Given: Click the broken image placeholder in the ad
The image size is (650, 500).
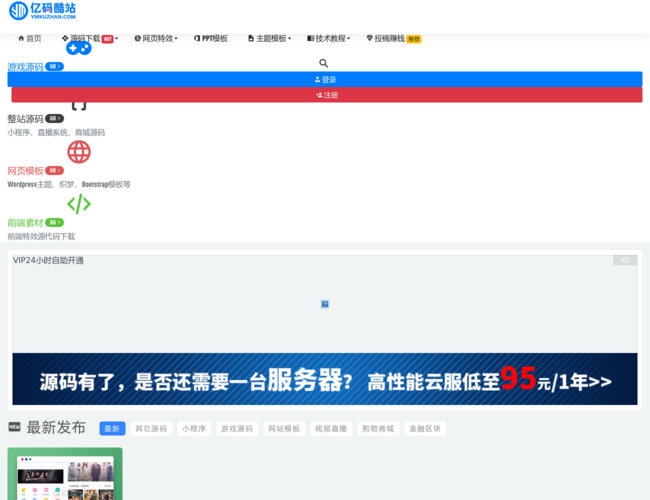Looking at the screenshot, I should [x=325, y=304].
